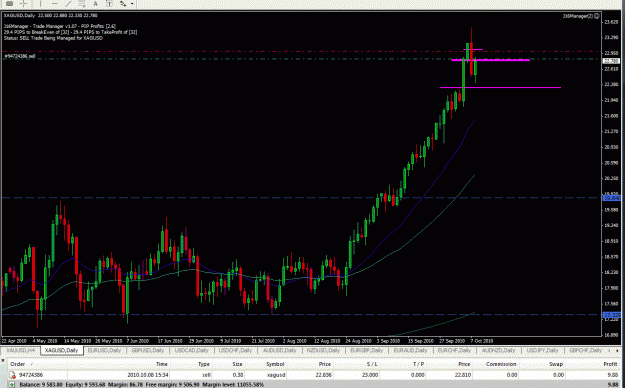This screenshot has width=625, height=388.
Task: Click the blue 17.32 price level label
Action: tap(612, 315)
